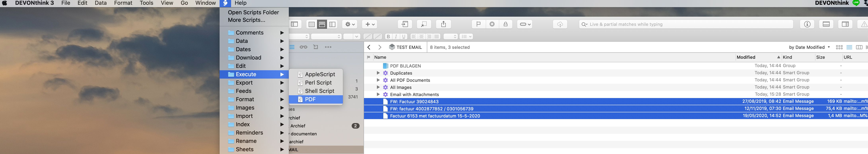Image resolution: width=868 pixels, height=154 pixels.
Task: Open the list style dropdown in format bar
Action: coord(467,37)
